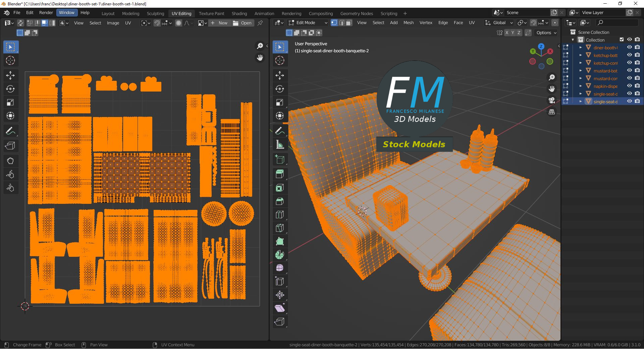Select the Measure tool in viewport toolbar
This screenshot has height=349, width=644.
(x=279, y=145)
